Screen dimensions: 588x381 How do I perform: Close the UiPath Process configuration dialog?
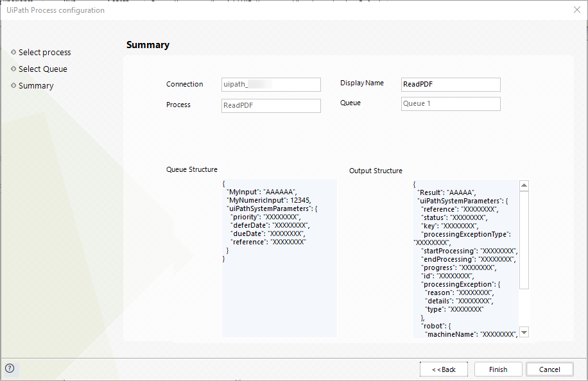click(x=577, y=10)
